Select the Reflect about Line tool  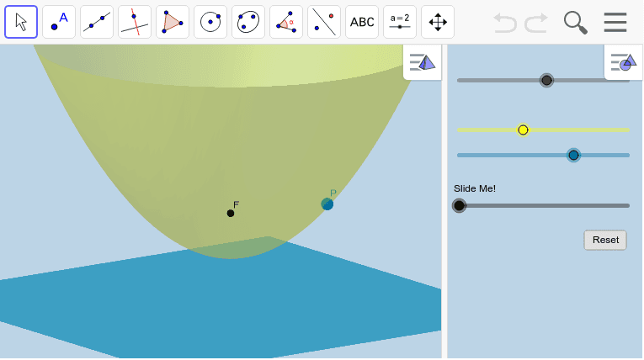pos(324,22)
